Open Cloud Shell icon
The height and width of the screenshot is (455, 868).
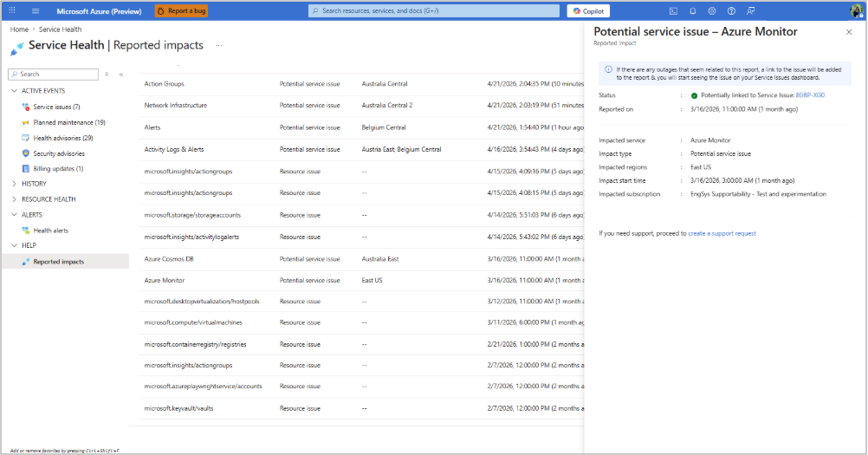pos(673,10)
